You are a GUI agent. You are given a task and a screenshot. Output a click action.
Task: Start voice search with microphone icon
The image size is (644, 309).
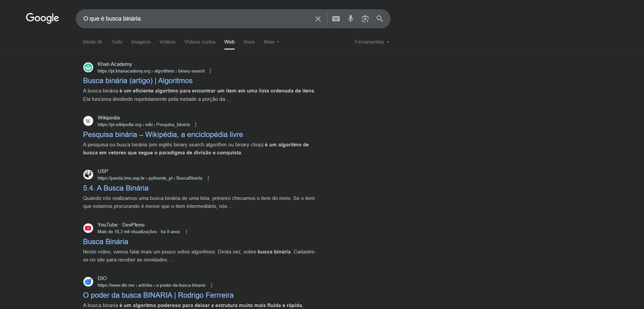tap(350, 19)
